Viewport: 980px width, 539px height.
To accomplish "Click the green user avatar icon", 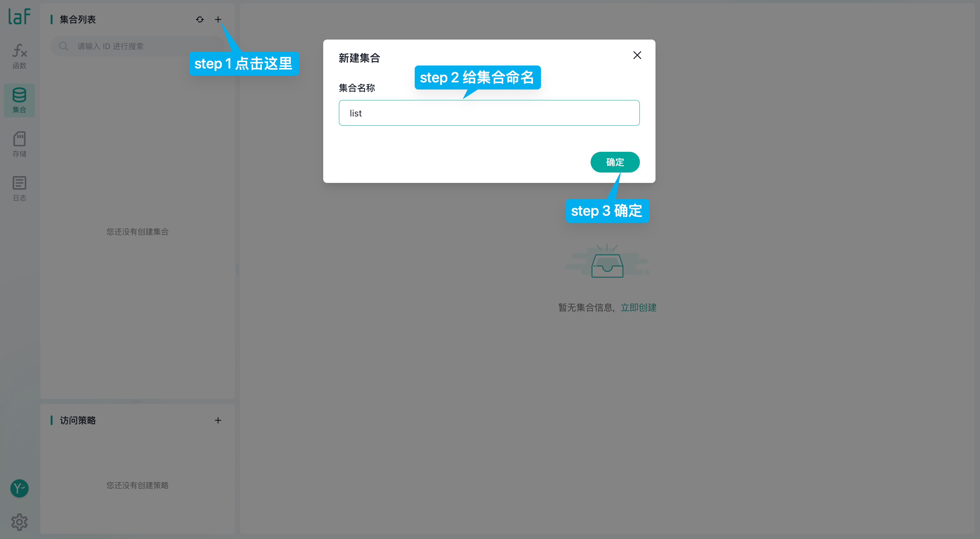I will [19, 488].
